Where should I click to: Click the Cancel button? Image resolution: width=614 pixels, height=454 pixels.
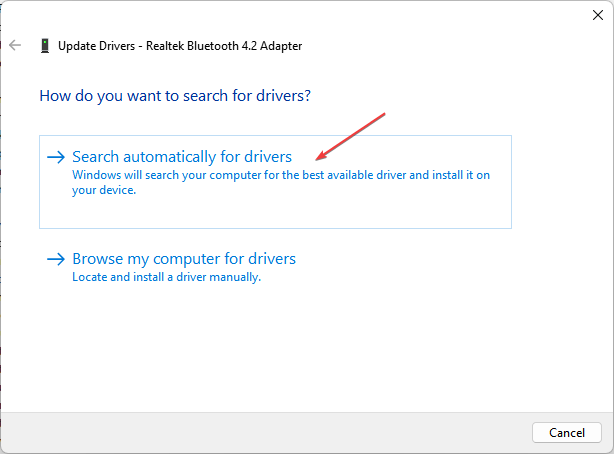click(567, 432)
